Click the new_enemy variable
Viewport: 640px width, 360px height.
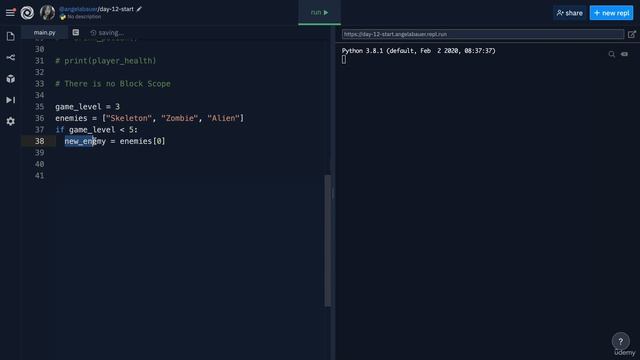tap(85, 141)
